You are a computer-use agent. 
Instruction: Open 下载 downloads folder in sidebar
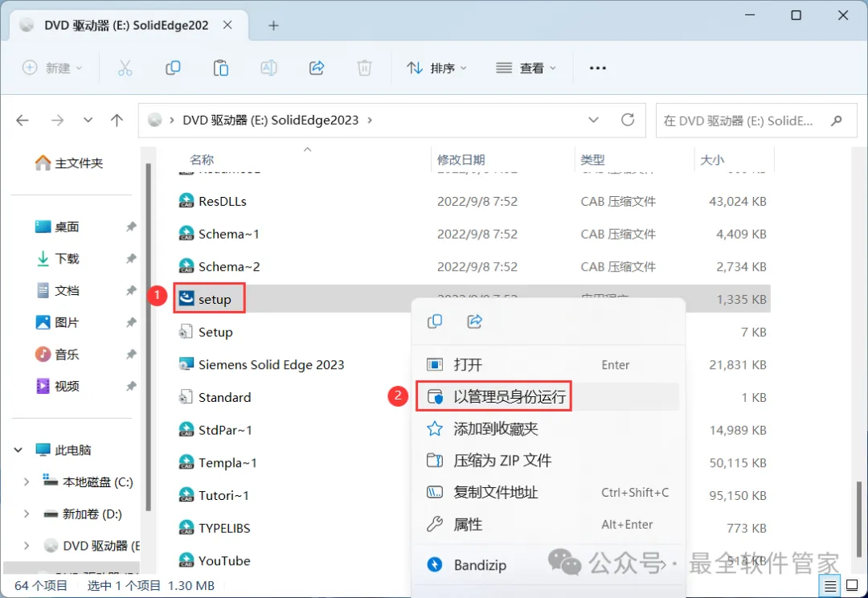click(x=58, y=259)
